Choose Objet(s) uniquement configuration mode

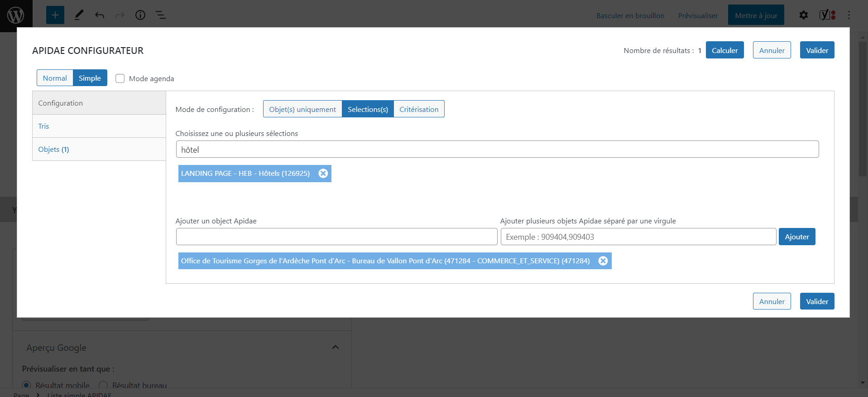pyautogui.click(x=302, y=109)
